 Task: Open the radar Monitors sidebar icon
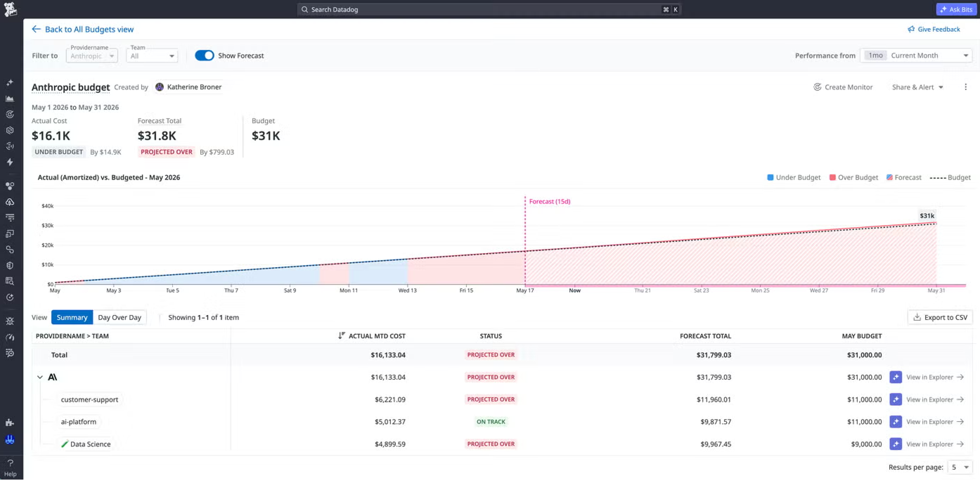(x=10, y=114)
